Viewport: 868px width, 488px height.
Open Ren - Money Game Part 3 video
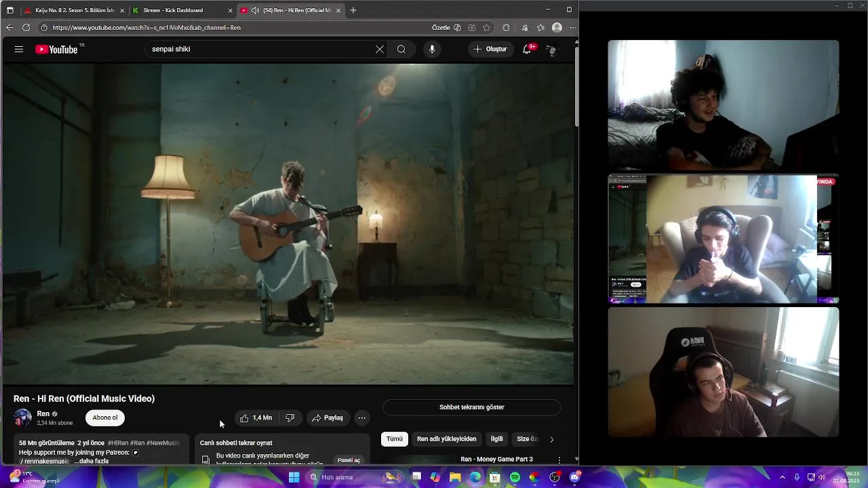496,460
